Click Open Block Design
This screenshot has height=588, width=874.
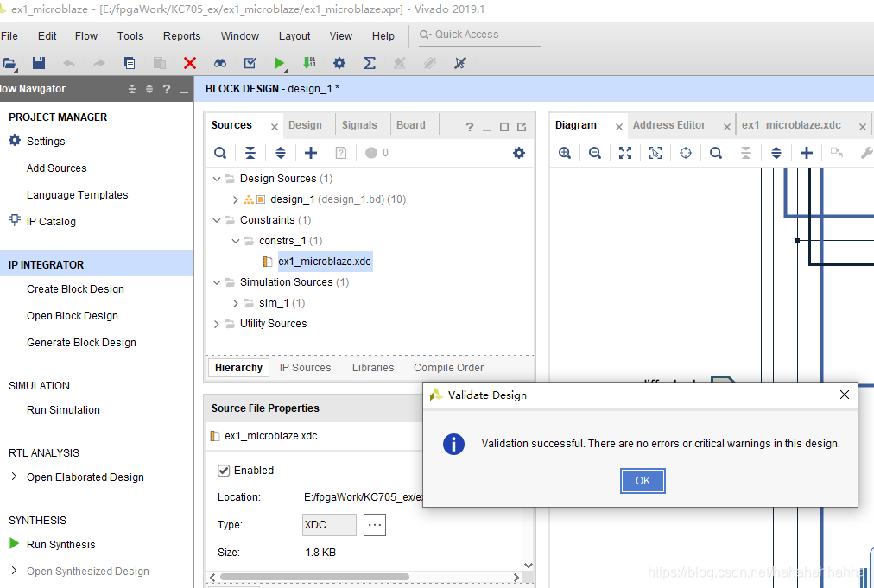[x=73, y=316]
